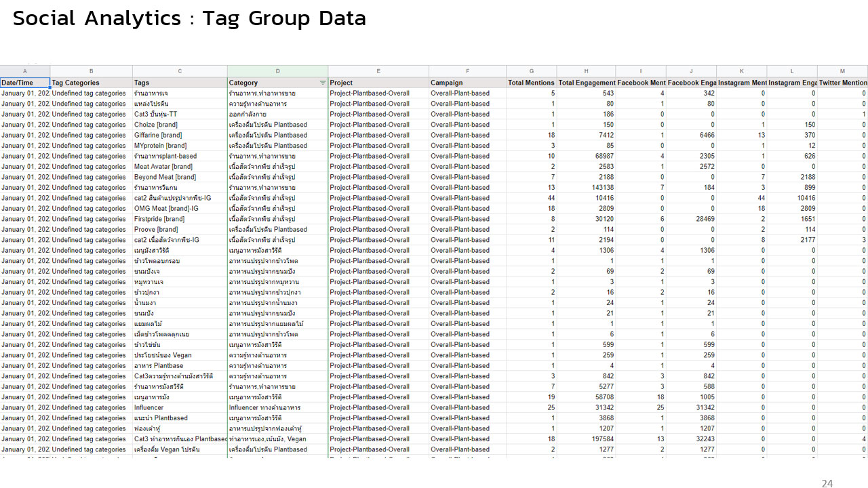Image resolution: width=868 pixels, height=488 pixels.
Task: Select column A header
Action: pos(25,71)
